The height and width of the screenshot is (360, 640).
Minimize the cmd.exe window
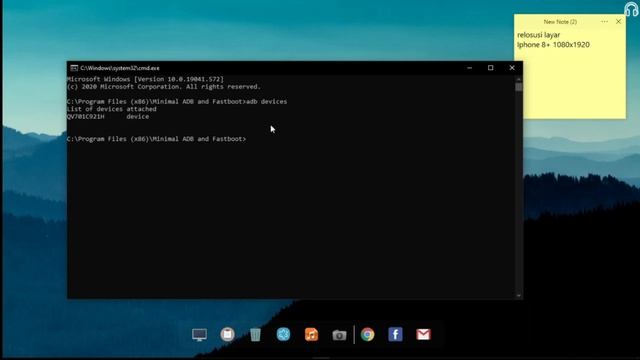point(469,68)
